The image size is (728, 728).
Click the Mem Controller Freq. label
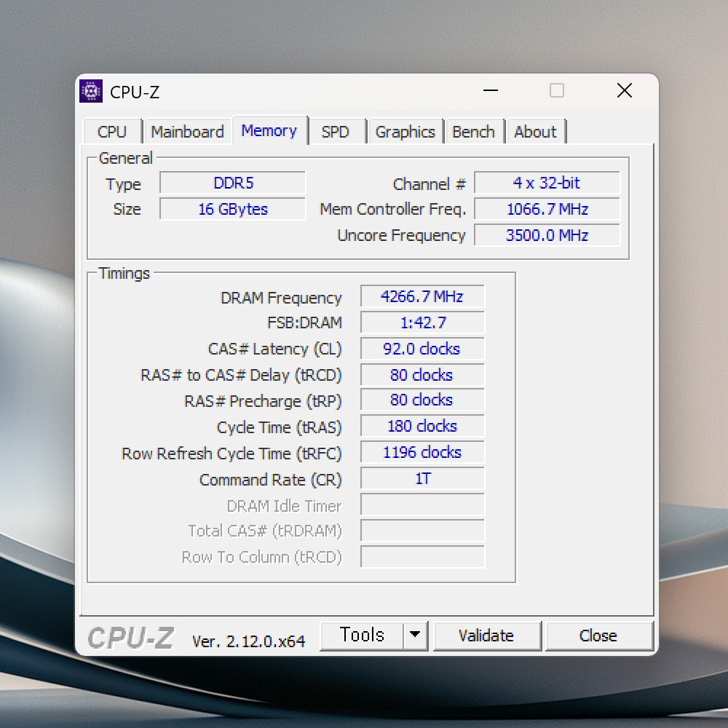(393, 210)
